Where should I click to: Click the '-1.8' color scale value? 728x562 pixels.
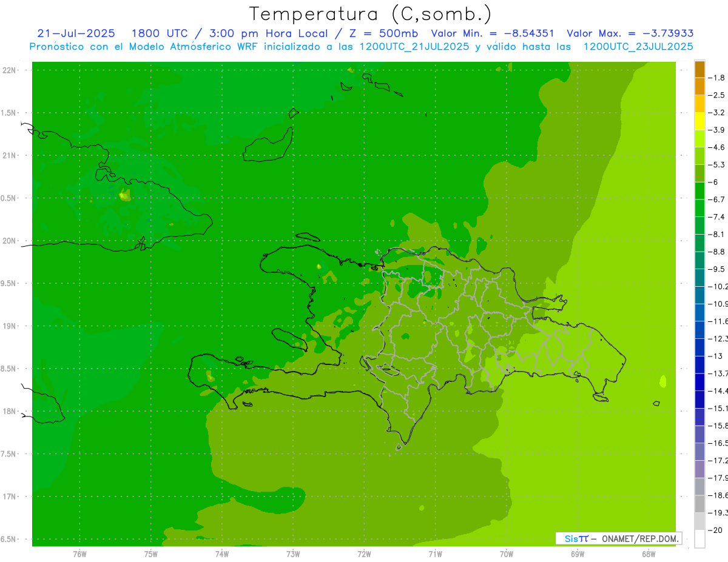(x=717, y=78)
